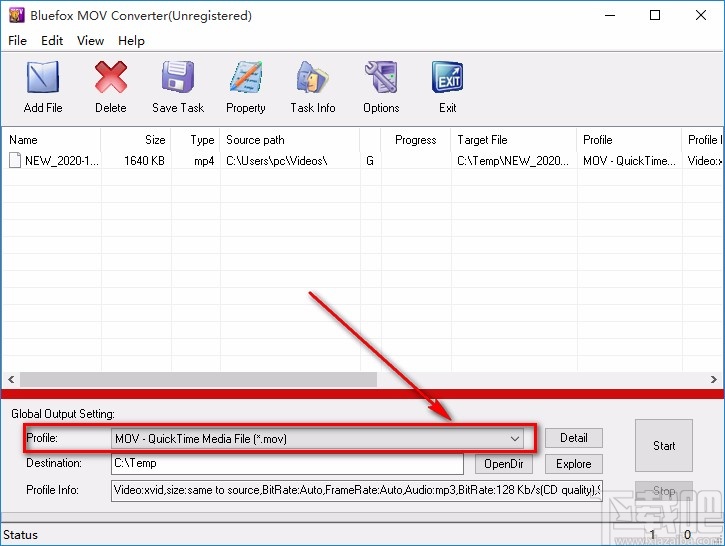Click the Source path column header

point(290,140)
